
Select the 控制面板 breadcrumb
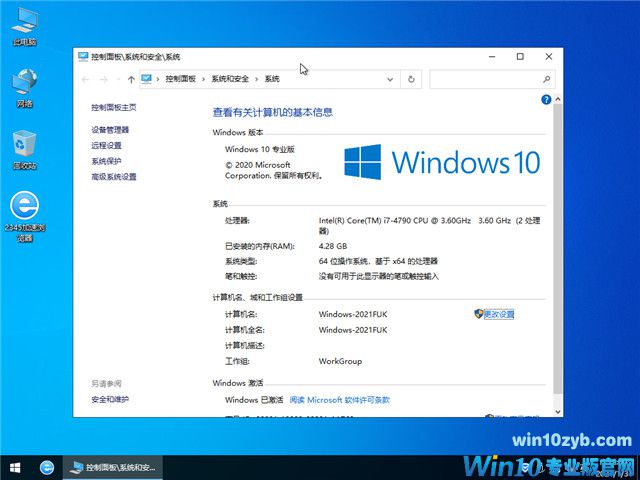(180, 79)
